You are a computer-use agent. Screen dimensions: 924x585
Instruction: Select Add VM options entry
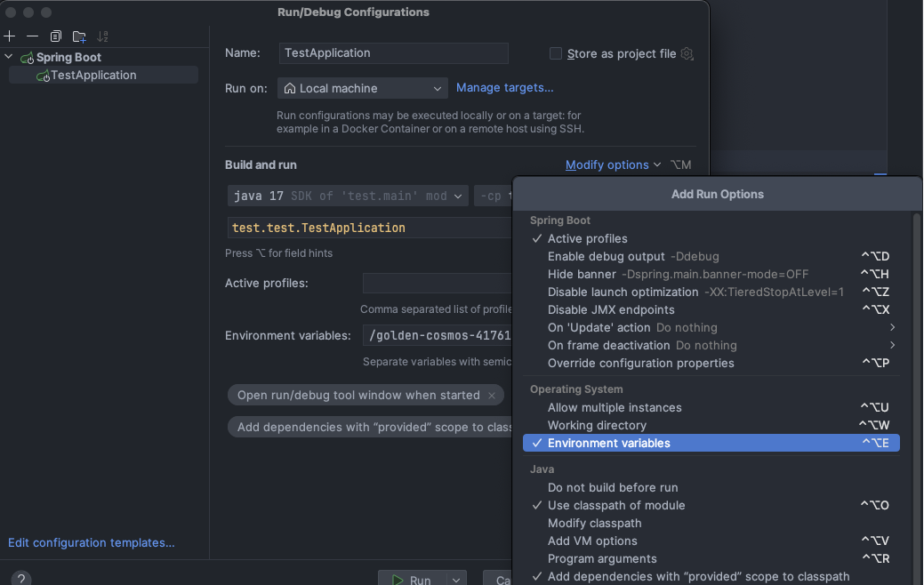[x=711, y=541]
